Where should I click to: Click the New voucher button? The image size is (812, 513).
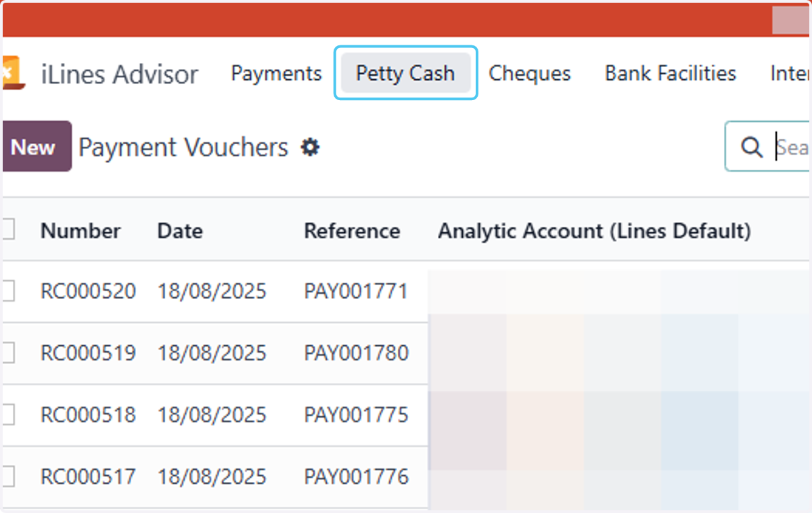pyautogui.click(x=37, y=146)
